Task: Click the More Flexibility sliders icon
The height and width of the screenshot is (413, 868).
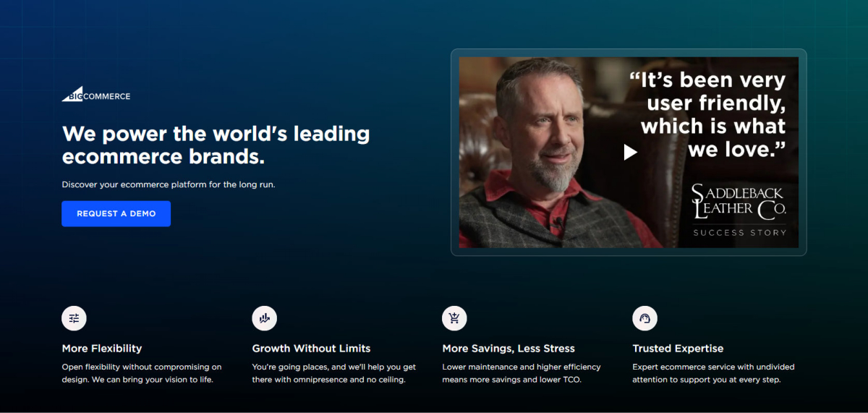Action: [74, 318]
